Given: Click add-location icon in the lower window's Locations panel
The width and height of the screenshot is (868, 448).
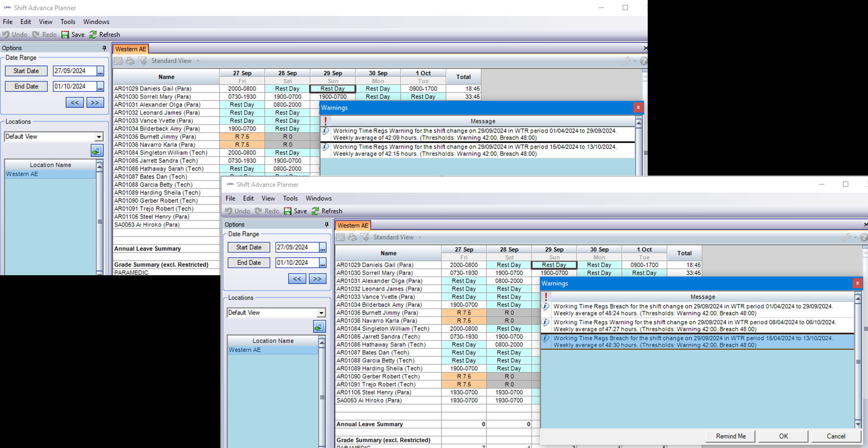Looking at the screenshot, I should click(x=319, y=326).
